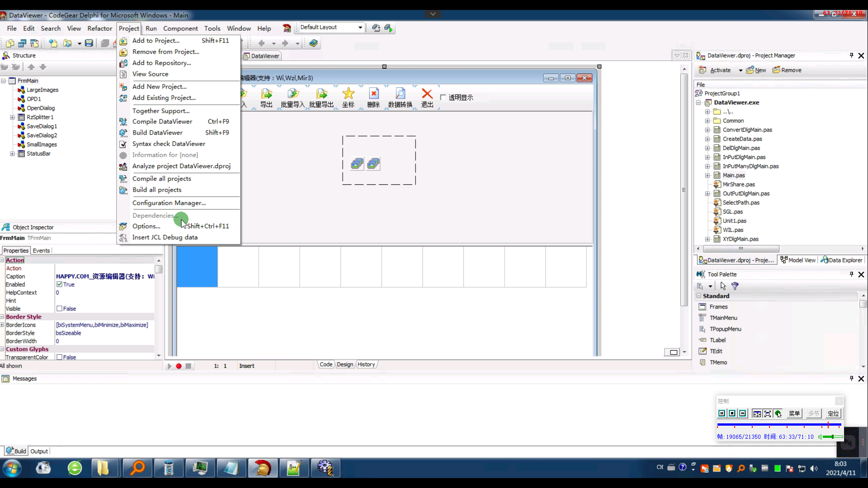Screen dimensions: 868x488
Task: Click the Compile DataViewer icon in Project menu
Action: [123, 122]
